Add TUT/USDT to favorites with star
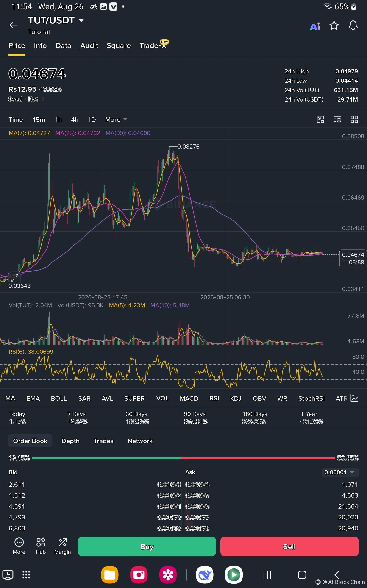 click(x=334, y=25)
